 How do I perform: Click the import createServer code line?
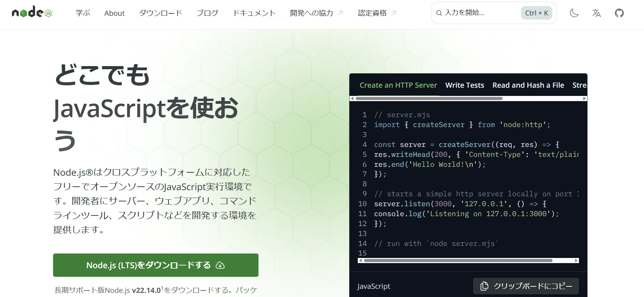(x=462, y=125)
